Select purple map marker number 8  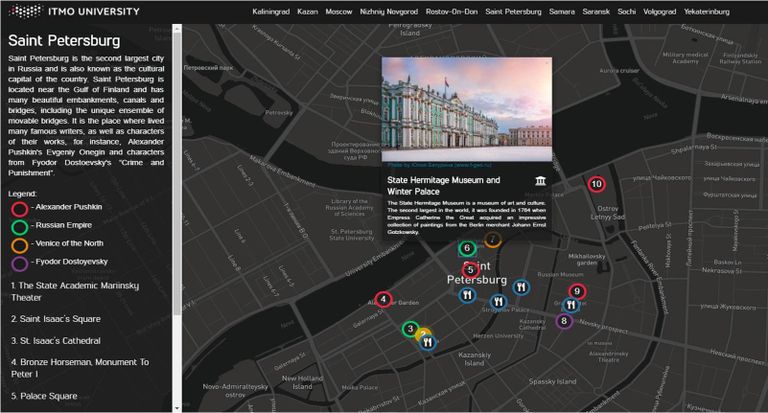(564, 321)
